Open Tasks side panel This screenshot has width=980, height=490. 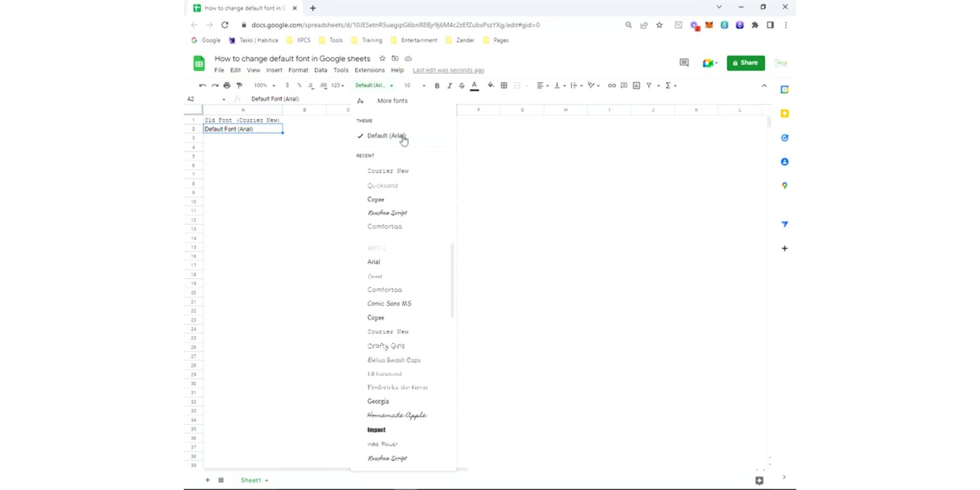point(784,138)
